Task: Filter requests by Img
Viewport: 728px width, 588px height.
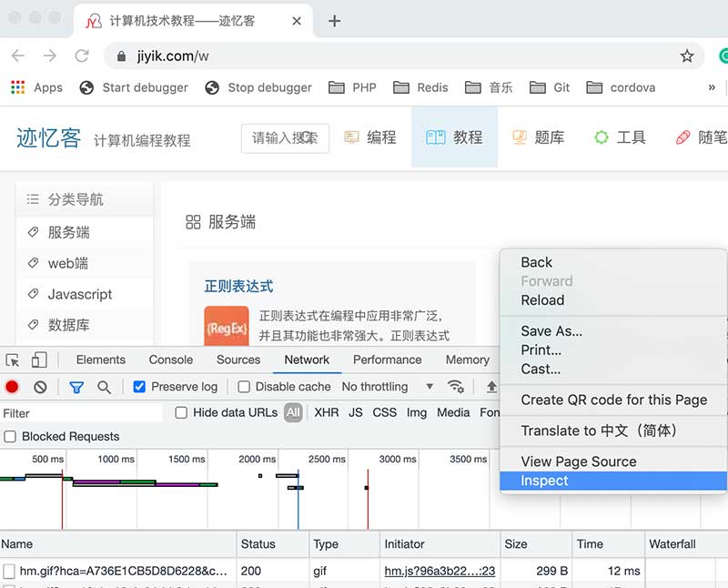Action: point(417,412)
